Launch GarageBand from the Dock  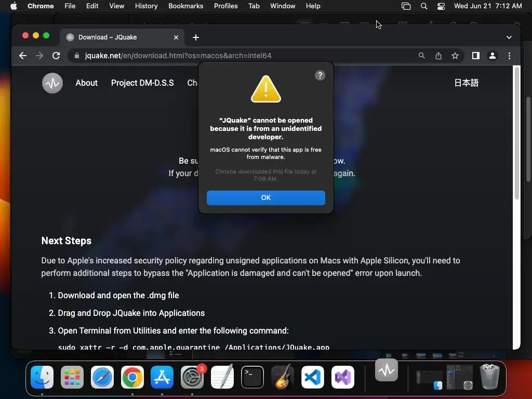(283, 377)
